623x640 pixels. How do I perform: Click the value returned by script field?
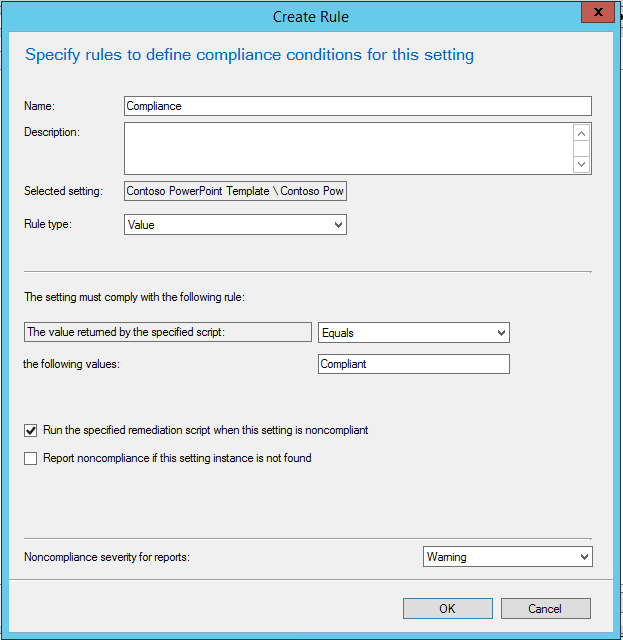(168, 333)
